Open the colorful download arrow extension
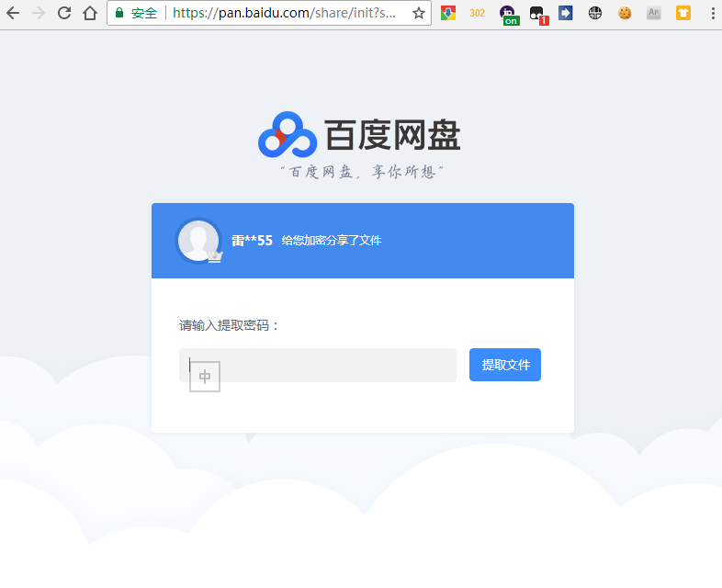 448,13
